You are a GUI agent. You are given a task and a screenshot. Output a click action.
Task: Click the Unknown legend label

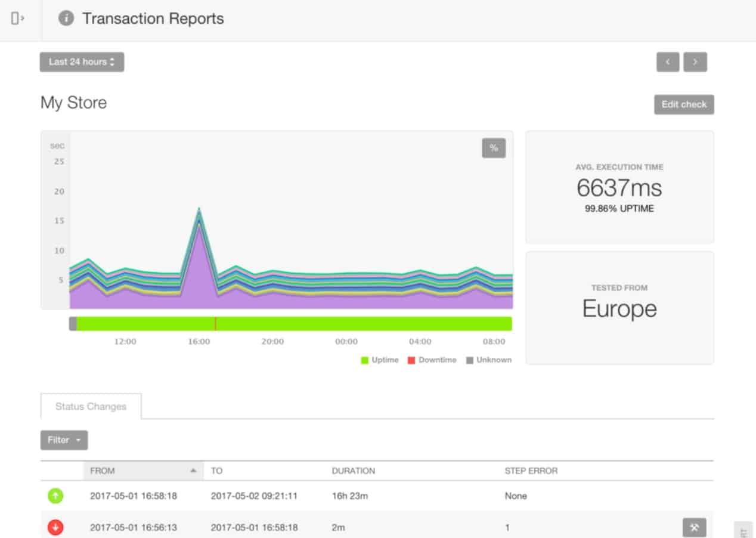click(x=494, y=360)
